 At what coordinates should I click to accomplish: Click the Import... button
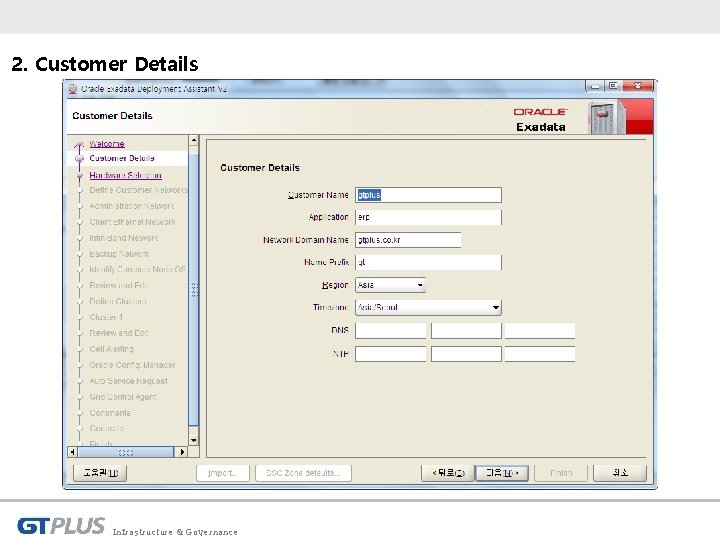coord(223,473)
